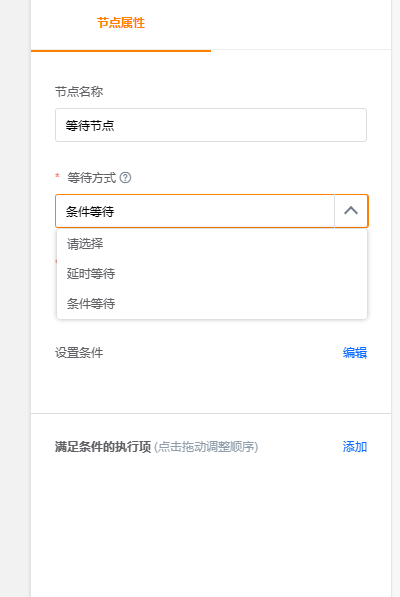Click the red required asterisk before 等待方式
Image resolution: width=400 pixels, height=597 pixels.
(57, 176)
